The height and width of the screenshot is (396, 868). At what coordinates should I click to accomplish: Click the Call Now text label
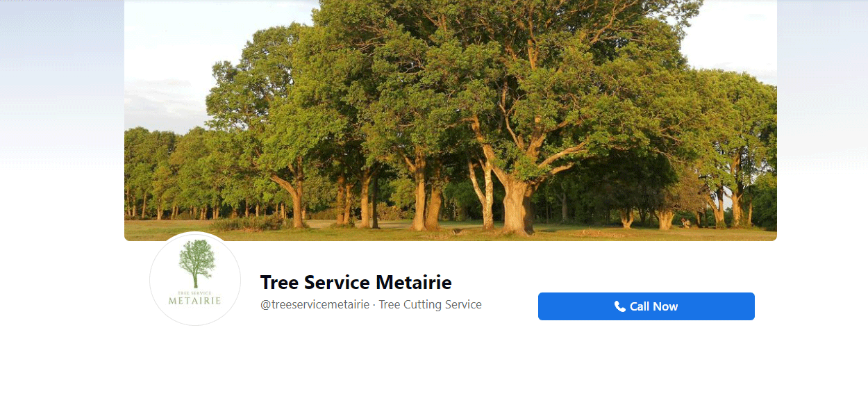pyautogui.click(x=653, y=306)
